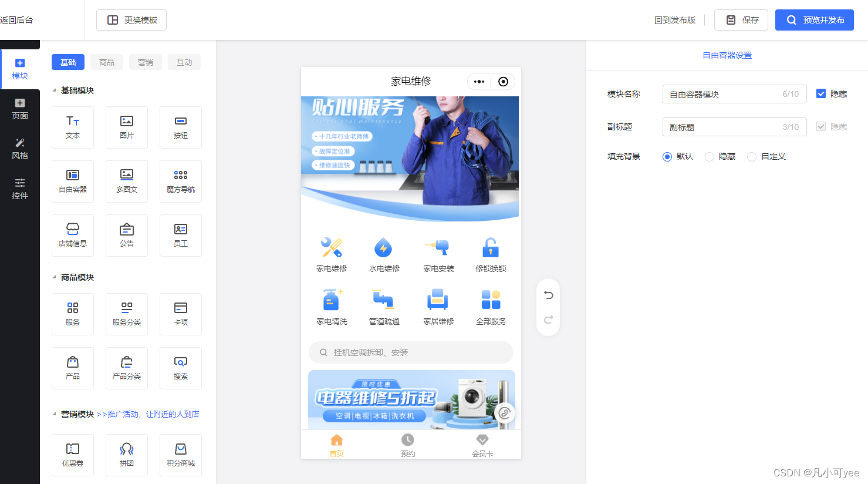The image size is (868, 484).
Task: Open the 页面 sidebar section
Action: (x=20, y=109)
